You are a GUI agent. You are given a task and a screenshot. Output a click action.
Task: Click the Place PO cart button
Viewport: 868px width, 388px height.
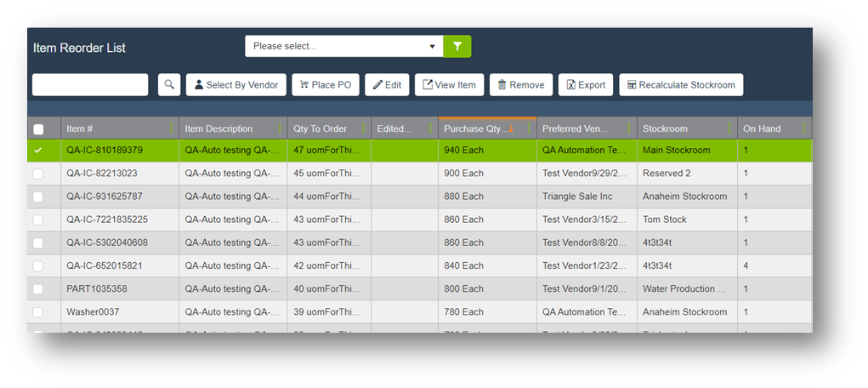325,84
